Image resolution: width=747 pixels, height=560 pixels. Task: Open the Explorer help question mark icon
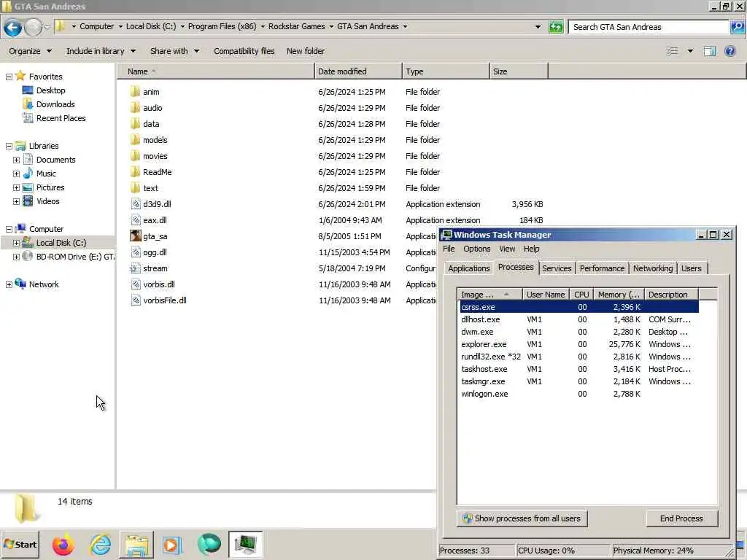pos(729,51)
